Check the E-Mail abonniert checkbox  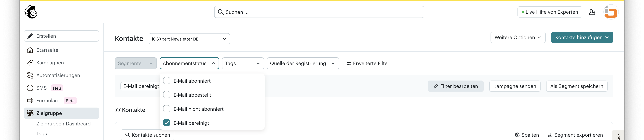point(166,81)
